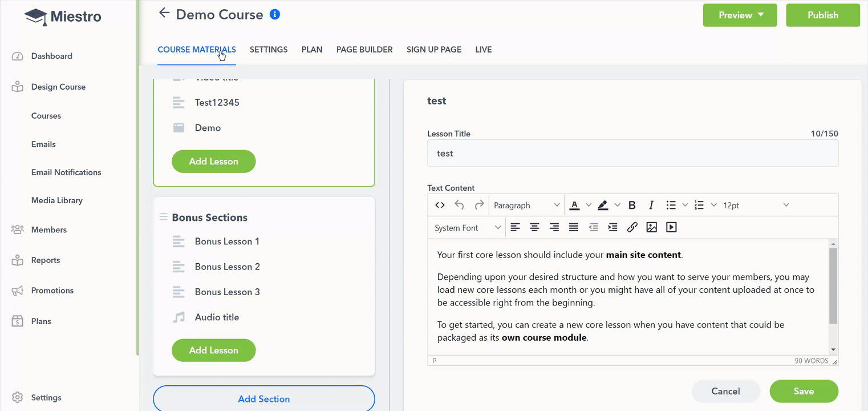The width and height of the screenshot is (868, 411).
Task: Open Reports in sidebar
Action: coord(46,260)
